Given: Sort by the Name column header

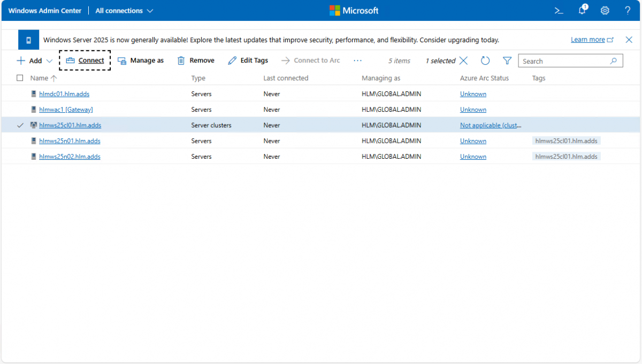Looking at the screenshot, I should (39, 78).
